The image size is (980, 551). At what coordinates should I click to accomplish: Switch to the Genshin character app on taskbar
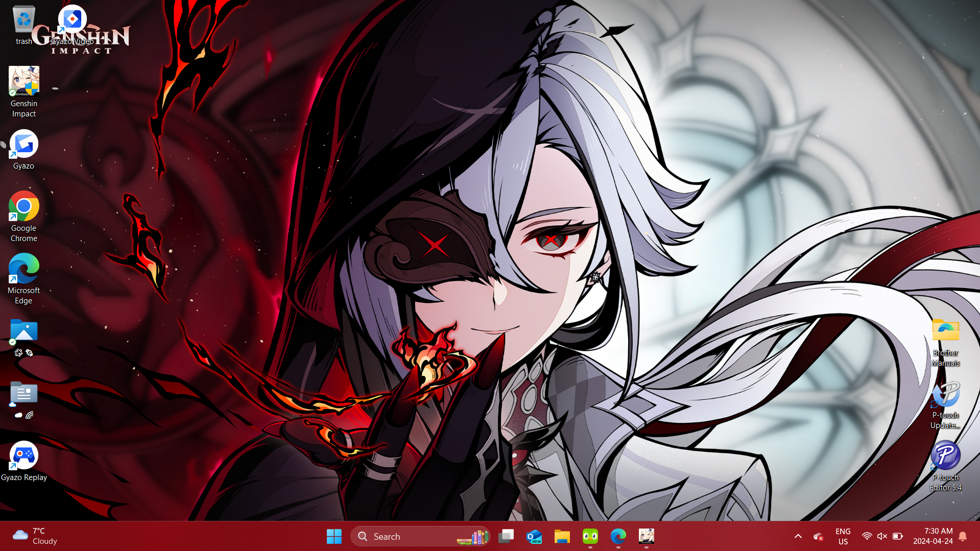647,536
